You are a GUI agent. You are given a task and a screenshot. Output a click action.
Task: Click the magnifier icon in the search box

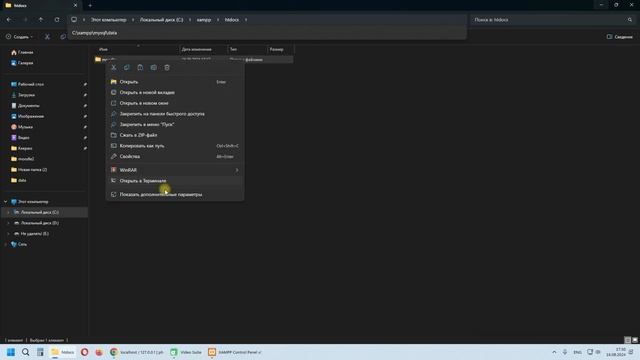(630, 20)
